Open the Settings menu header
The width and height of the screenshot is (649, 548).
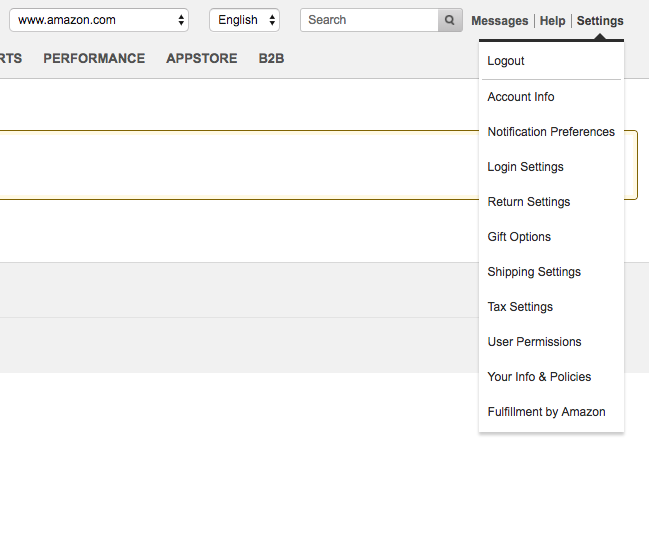tap(600, 21)
